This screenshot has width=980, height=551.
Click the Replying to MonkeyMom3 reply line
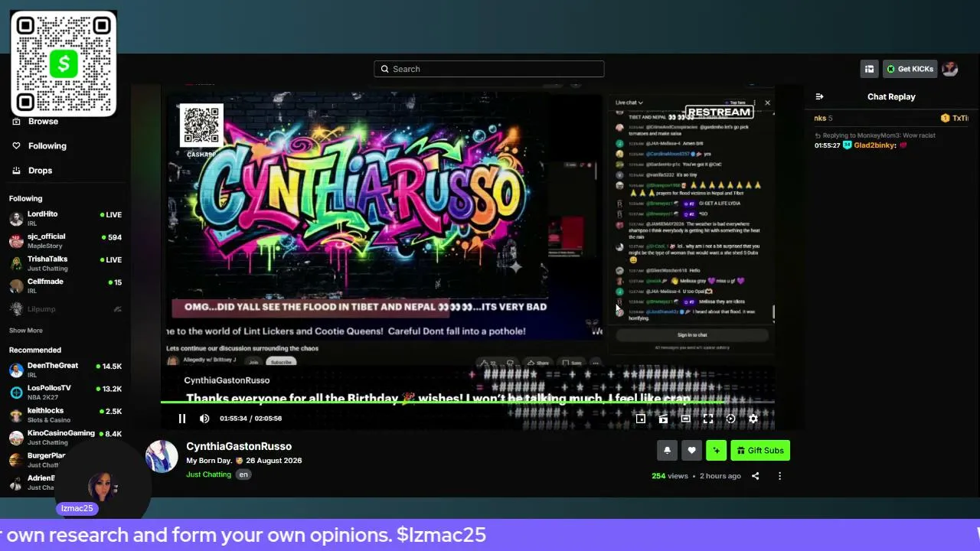coord(879,135)
